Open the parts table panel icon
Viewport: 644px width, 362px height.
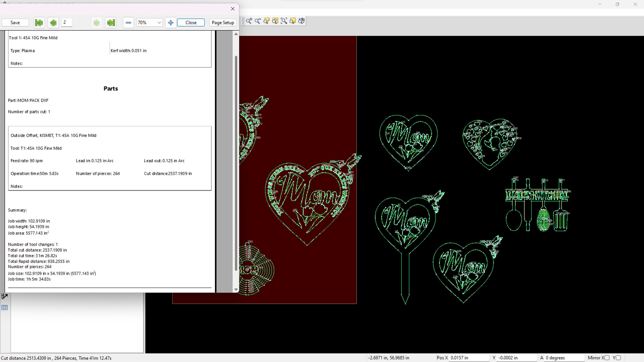tap(5, 308)
